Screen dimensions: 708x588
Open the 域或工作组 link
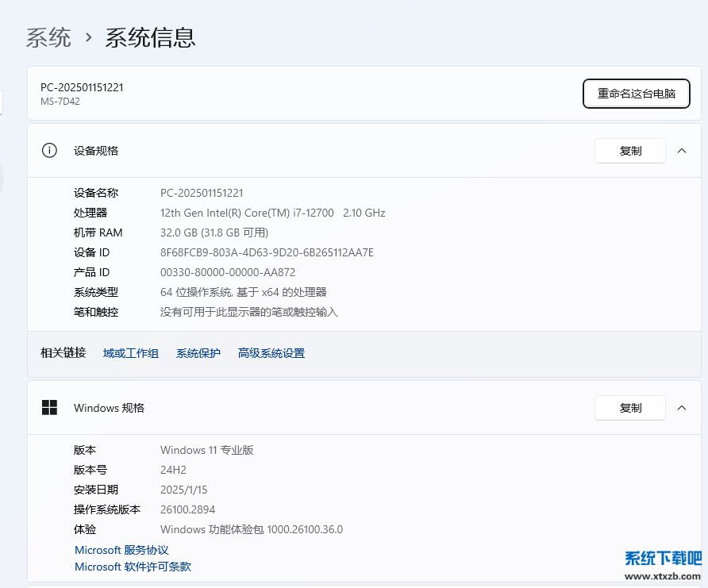(130, 352)
